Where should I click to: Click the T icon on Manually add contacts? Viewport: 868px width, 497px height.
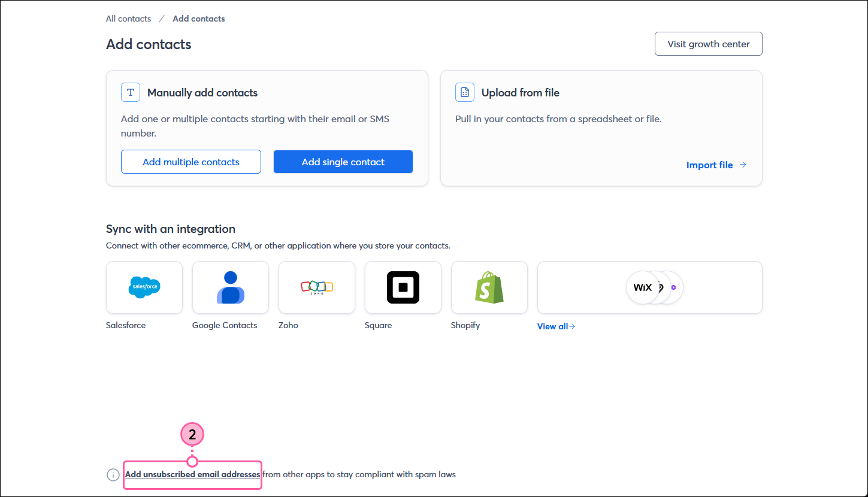pyautogui.click(x=130, y=92)
